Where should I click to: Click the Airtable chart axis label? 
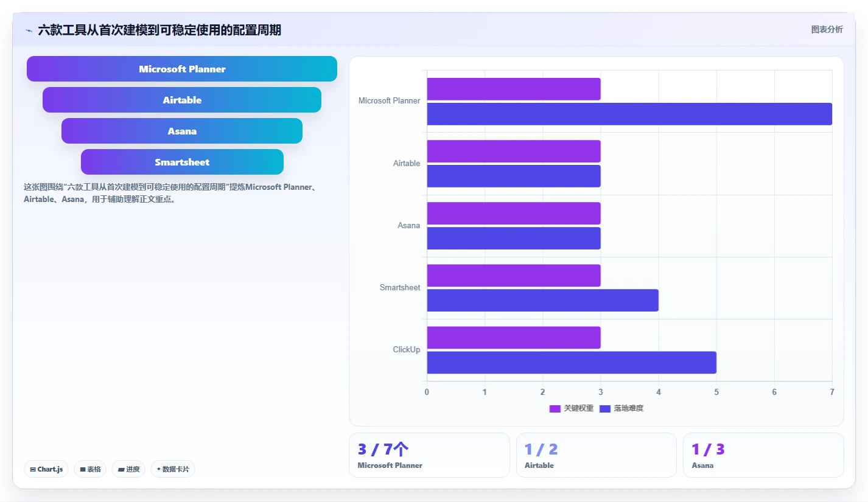(x=407, y=163)
